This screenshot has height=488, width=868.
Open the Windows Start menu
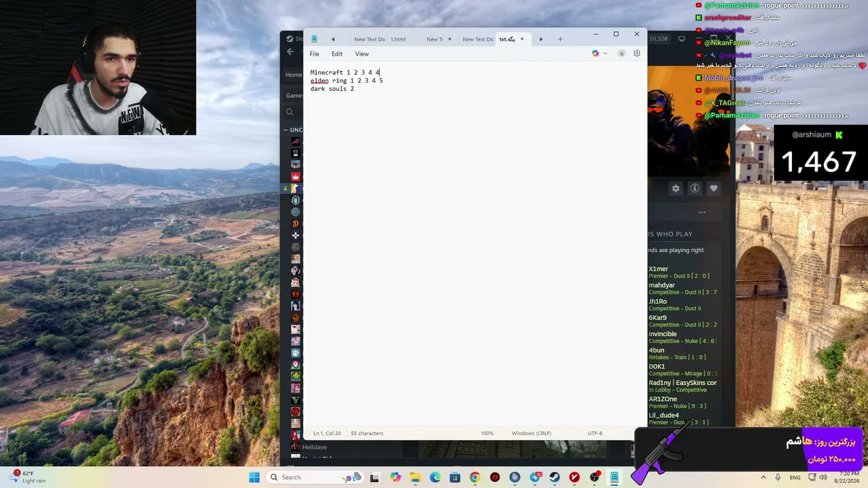254,477
